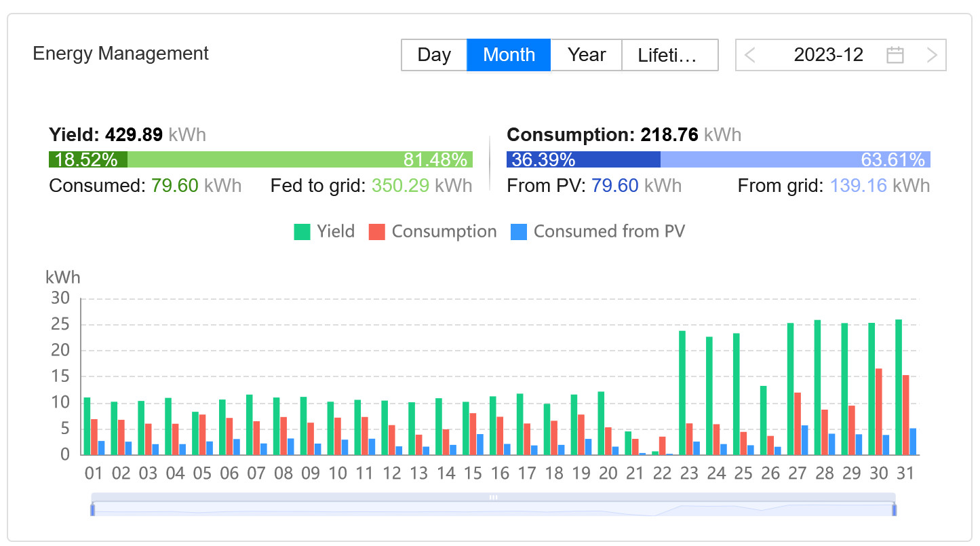Switch to the Day view tab
The height and width of the screenshot is (546, 980).
tap(434, 55)
